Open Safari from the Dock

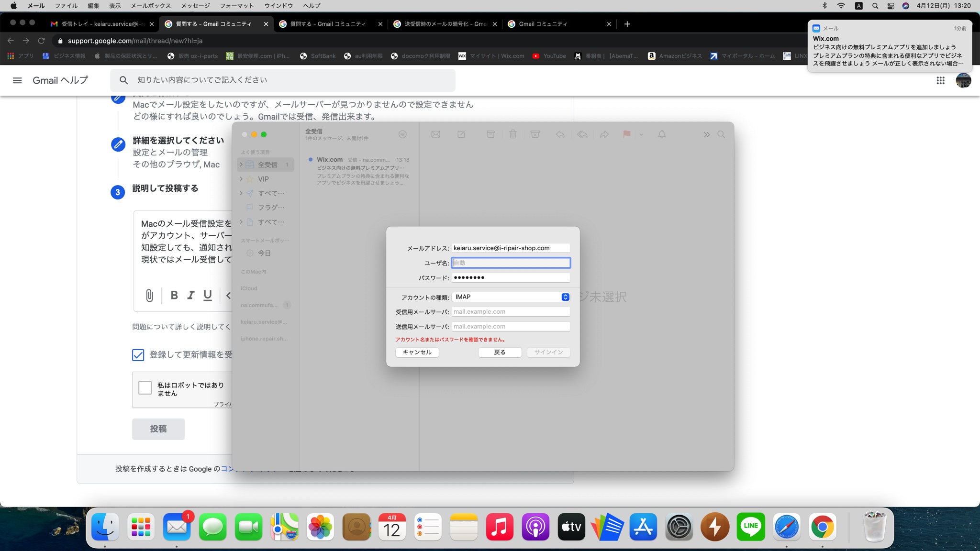pyautogui.click(x=787, y=527)
